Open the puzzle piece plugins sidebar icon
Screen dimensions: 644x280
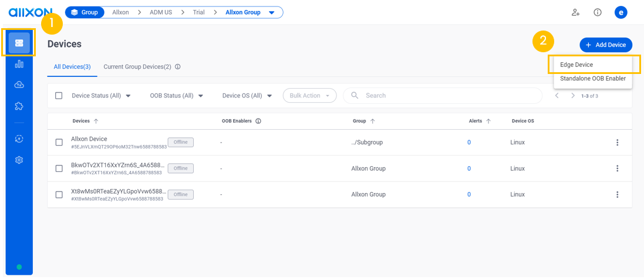(19, 106)
